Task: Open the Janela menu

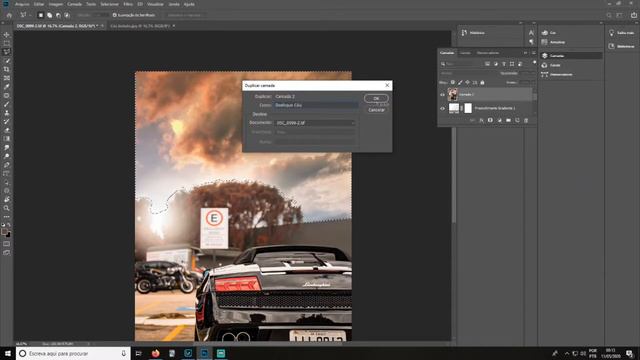Action: (174, 4)
